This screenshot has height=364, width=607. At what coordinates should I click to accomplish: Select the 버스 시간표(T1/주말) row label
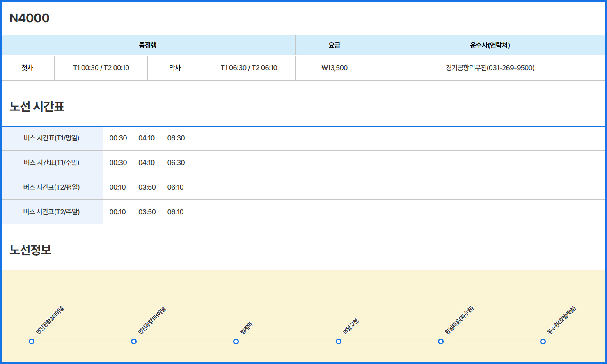pos(52,163)
